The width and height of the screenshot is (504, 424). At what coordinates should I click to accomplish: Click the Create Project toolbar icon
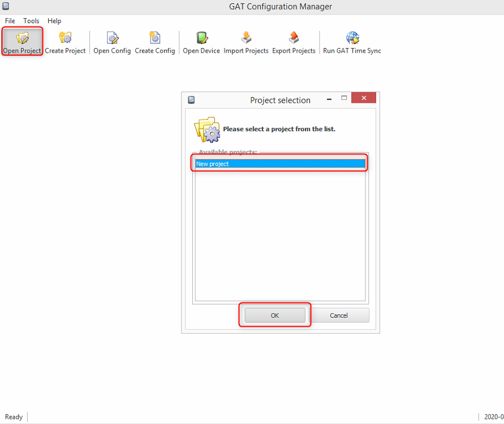(65, 38)
